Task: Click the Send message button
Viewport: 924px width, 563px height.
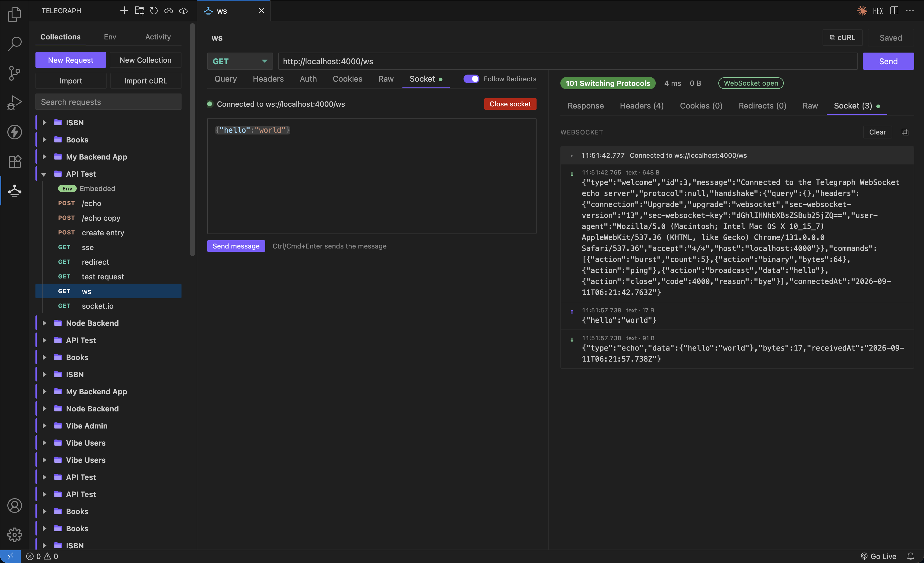Action: click(236, 246)
